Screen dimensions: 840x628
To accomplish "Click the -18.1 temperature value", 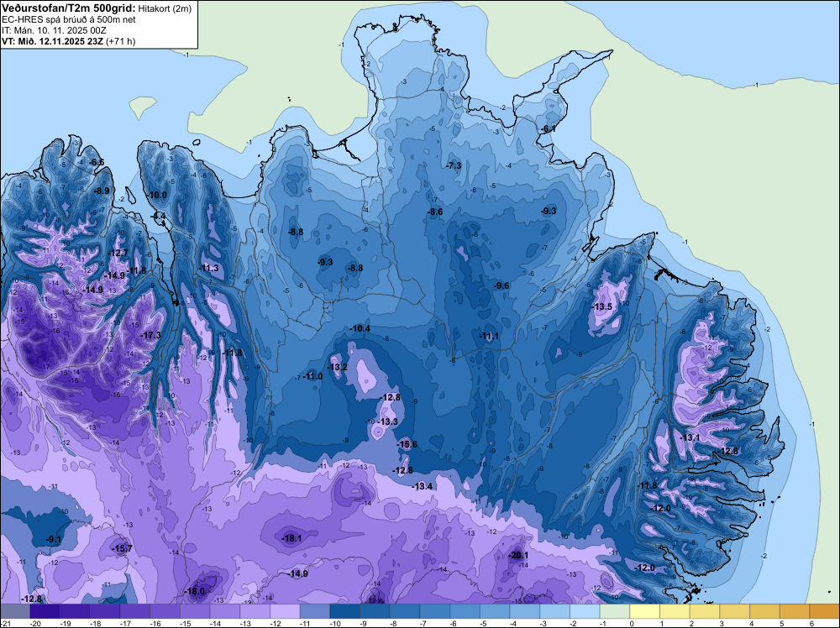I will 292,538.
